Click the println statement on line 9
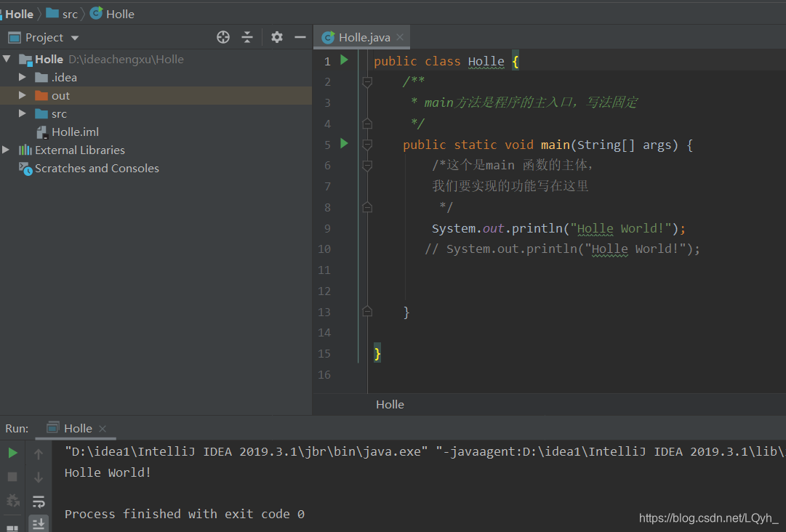 click(558, 228)
